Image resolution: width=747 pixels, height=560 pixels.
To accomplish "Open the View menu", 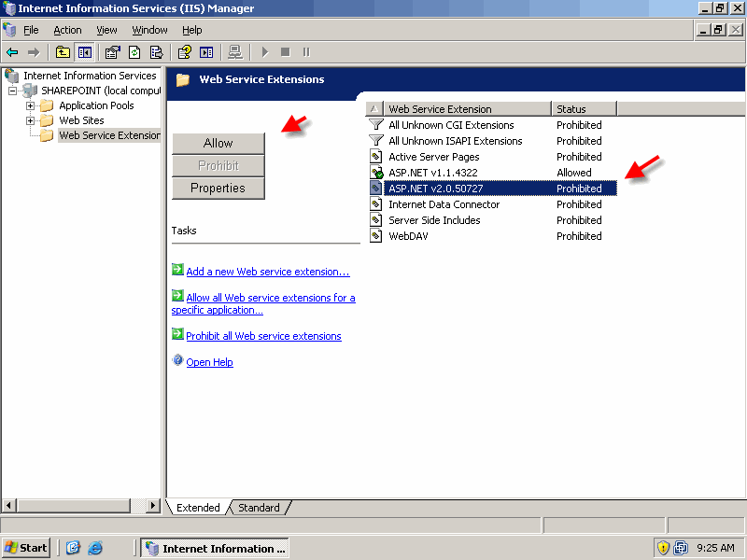I will click(x=106, y=30).
